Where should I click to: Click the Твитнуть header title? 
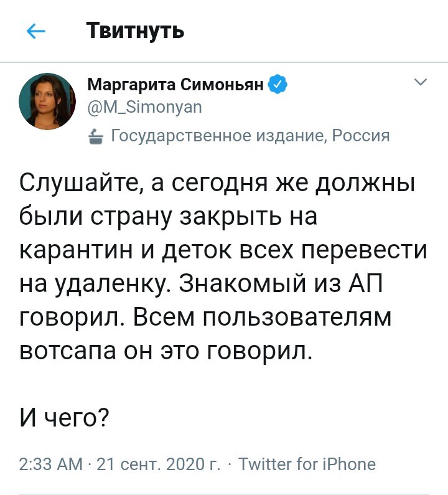click(134, 31)
